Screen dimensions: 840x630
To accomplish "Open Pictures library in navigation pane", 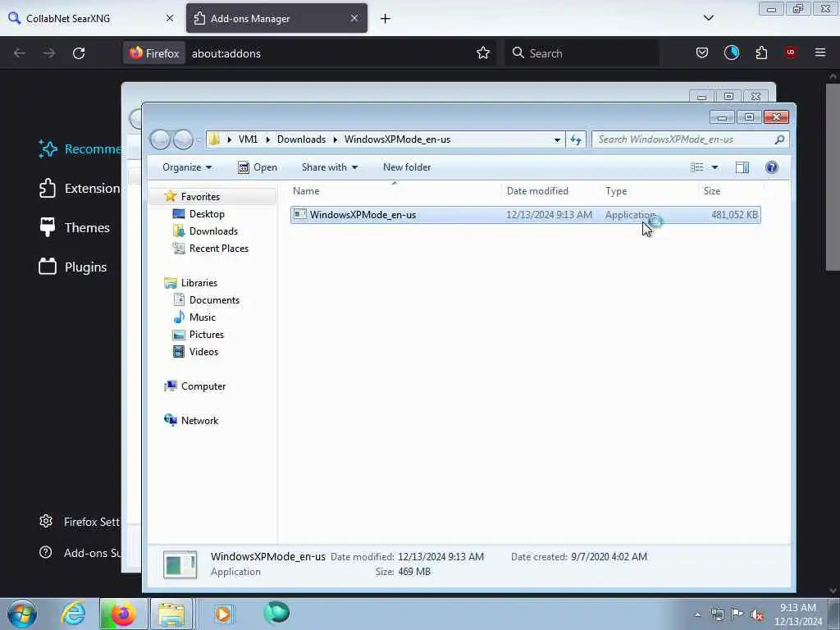I will coord(198,335).
